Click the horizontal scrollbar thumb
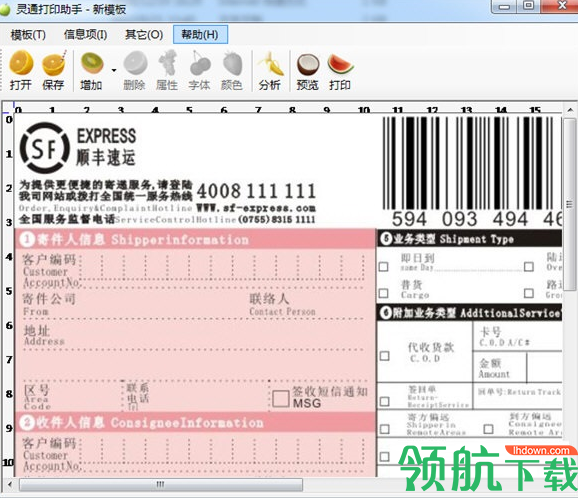Viewport: 578px width, 498px height. click(x=161, y=484)
